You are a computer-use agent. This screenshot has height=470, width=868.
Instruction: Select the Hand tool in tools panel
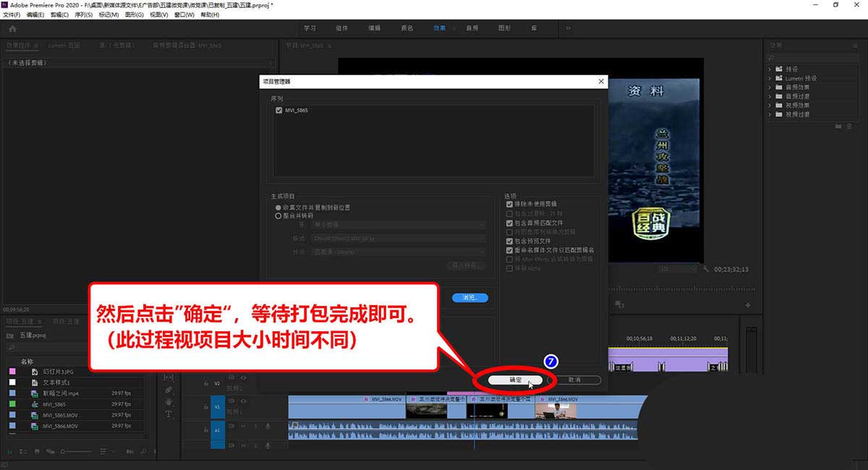coord(169,401)
